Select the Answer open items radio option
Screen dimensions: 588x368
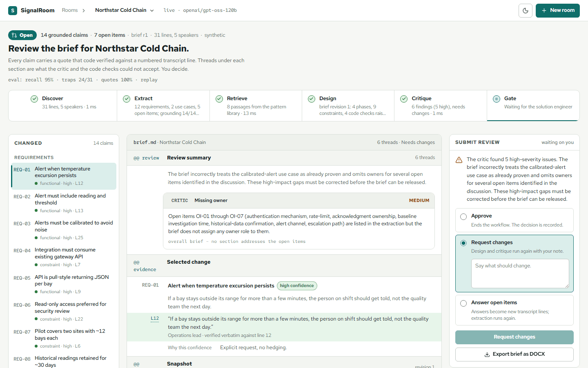pyautogui.click(x=463, y=303)
